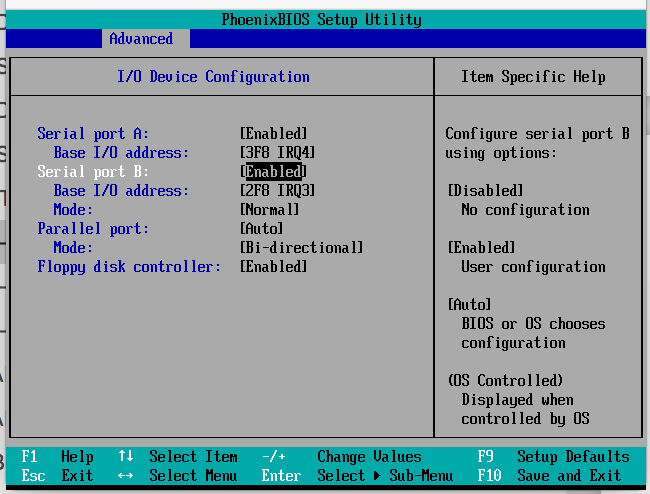The width and height of the screenshot is (650, 494).
Task: Click 'Displayed when' help text
Action: [517, 400]
